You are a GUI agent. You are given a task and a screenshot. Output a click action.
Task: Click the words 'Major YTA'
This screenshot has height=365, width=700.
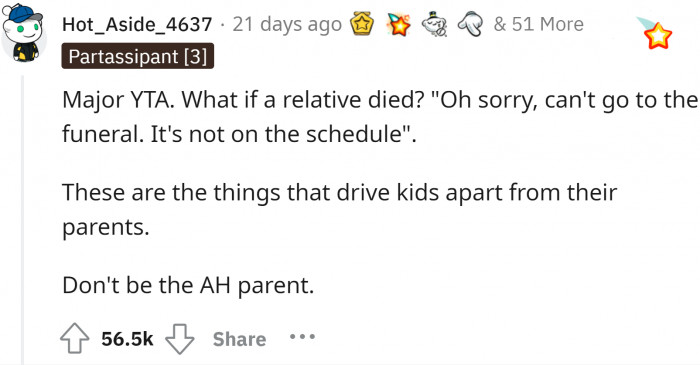pyautogui.click(x=118, y=100)
